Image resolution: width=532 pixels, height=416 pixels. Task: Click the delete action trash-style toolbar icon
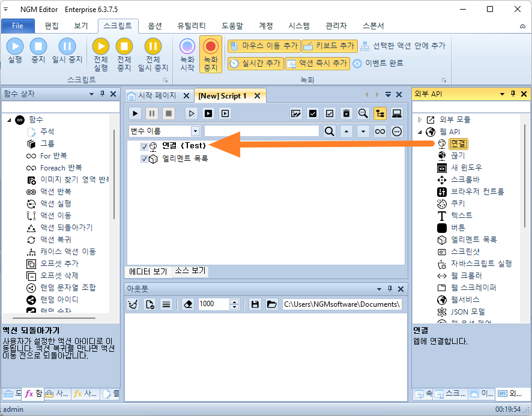pyautogui.click(x=346, y=113)
